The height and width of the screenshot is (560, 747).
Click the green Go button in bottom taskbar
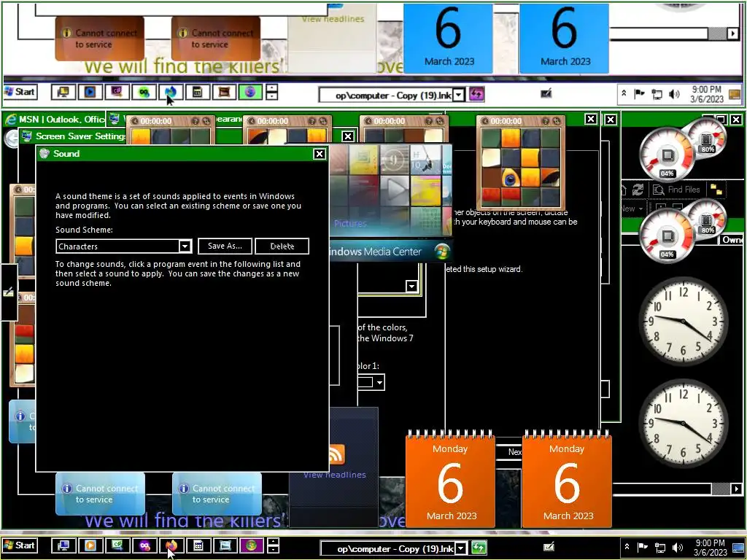(479, 548)
